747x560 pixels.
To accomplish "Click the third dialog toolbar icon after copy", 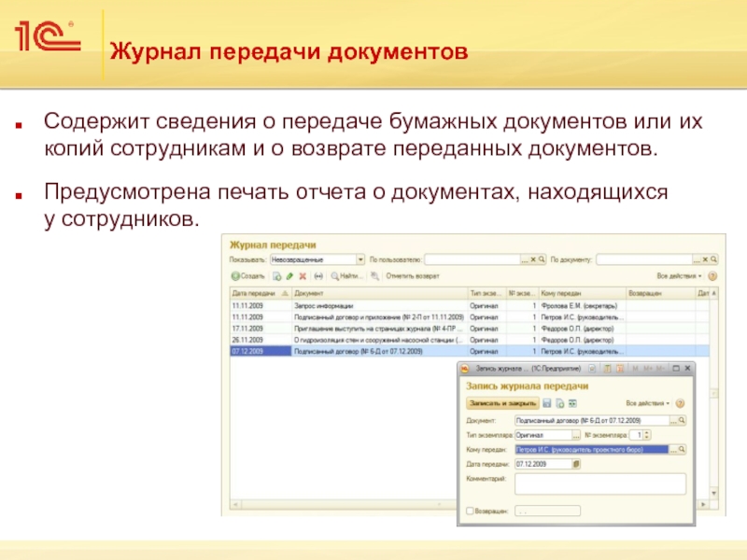I will (572, 403).
